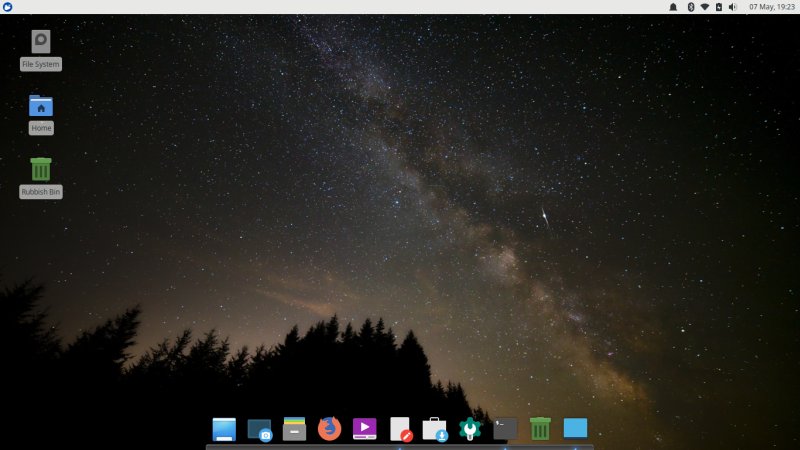The image size is (800, 450).
Task: Open the purple media player icon
Action: tap(364, 429)
